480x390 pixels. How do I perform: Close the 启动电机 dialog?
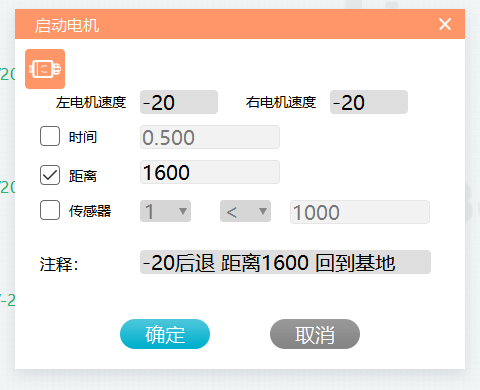(x=445, y=24)
